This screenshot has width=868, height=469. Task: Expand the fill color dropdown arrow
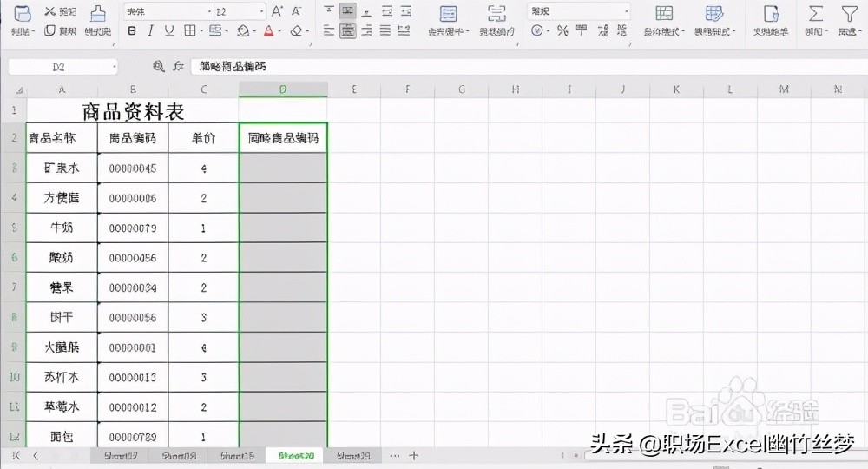click(253, 31)
